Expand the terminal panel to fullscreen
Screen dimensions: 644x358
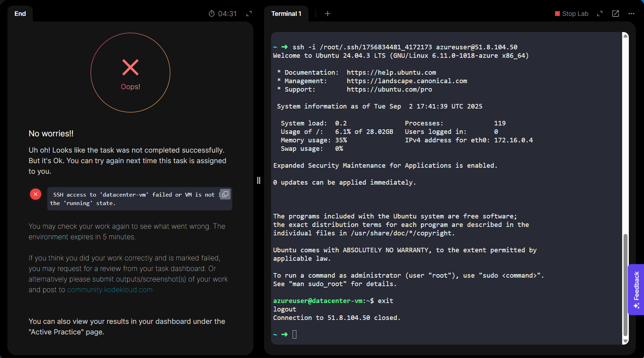(x=600, y=14)
